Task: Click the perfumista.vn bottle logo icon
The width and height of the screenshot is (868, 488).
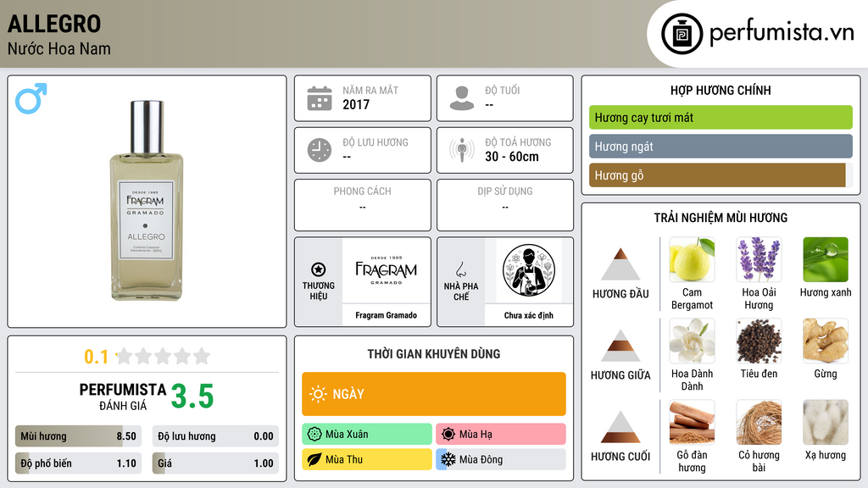Action: [682, 34]
